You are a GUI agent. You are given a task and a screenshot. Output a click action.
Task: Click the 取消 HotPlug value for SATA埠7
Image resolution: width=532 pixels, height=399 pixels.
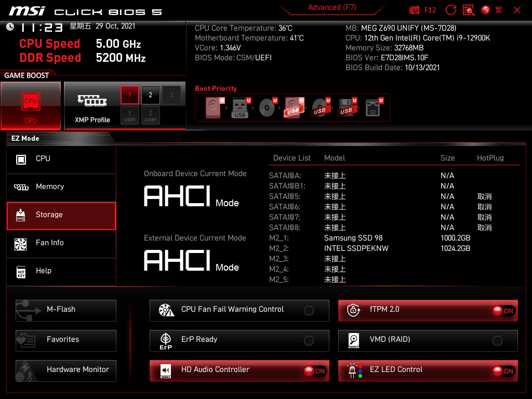pyautogui.click(x=484, y=217)
